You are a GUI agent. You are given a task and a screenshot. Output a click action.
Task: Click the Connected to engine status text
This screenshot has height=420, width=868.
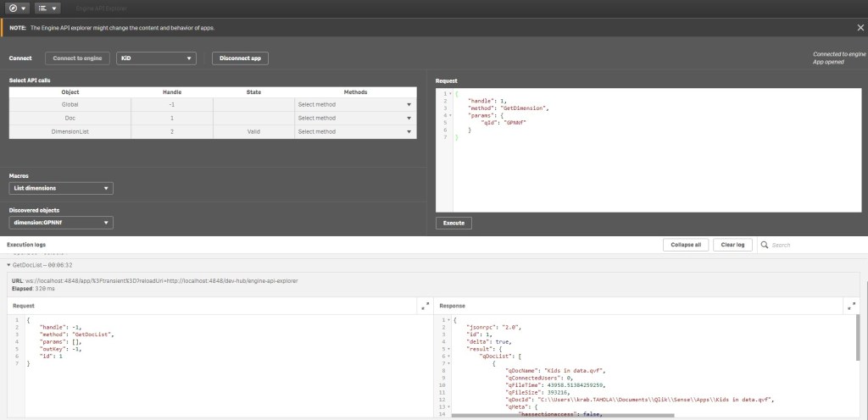838,54
